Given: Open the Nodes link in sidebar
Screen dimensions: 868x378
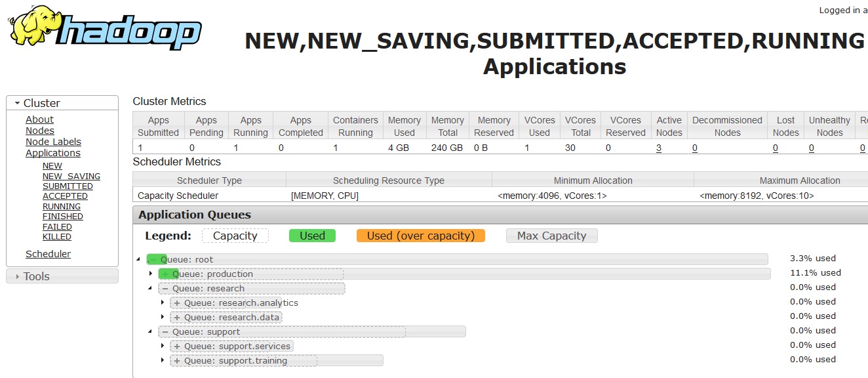Looking at the screenshot, I should (x=40, y=131).
